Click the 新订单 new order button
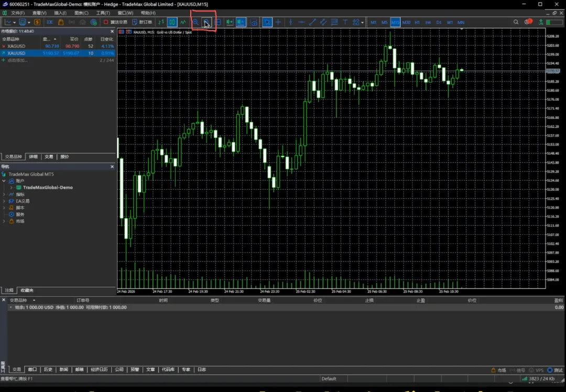The image size is (566, 392). click(x=142, y=23)
